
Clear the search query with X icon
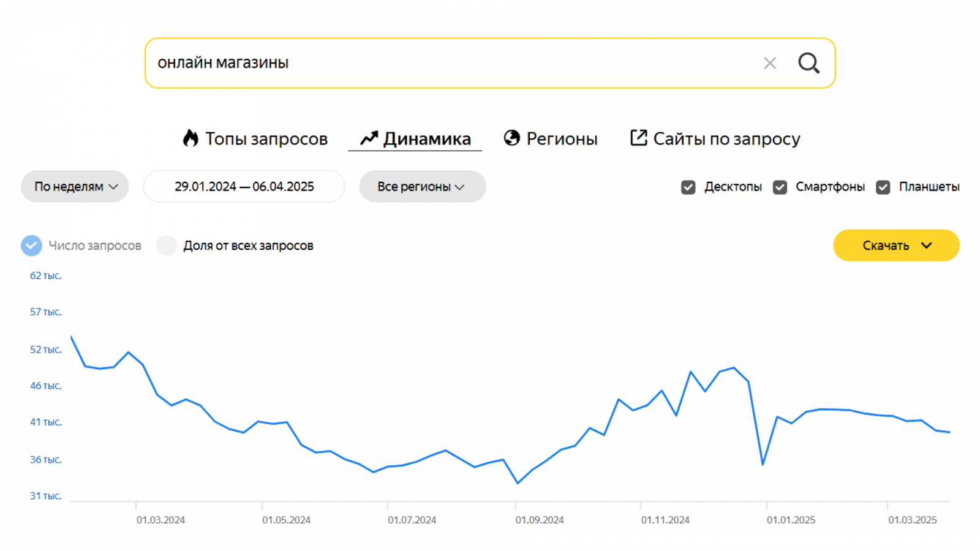coord(770,63)
